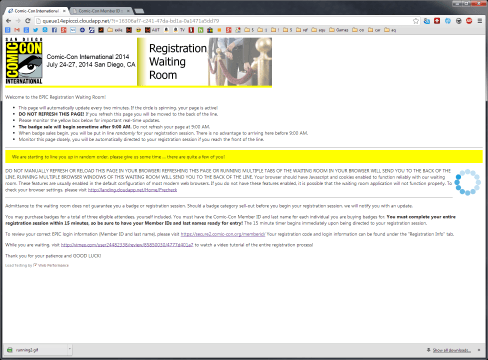Open the translate extension icon
The height and width of the screenshot is (360, 488).
click(427, 21)
